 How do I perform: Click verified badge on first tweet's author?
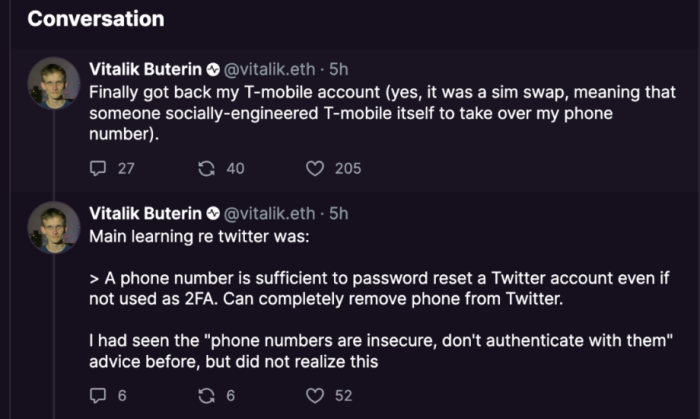[x=213, y=70]
